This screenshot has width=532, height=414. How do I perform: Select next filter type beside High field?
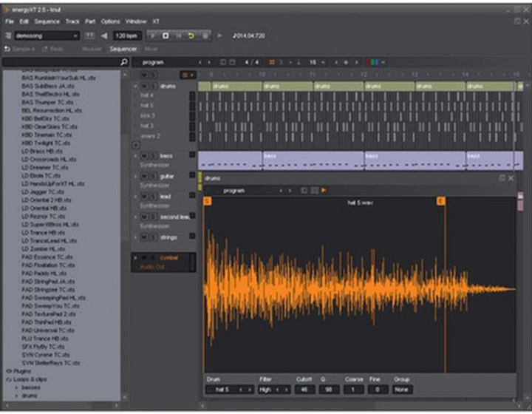tap(287, 390)
